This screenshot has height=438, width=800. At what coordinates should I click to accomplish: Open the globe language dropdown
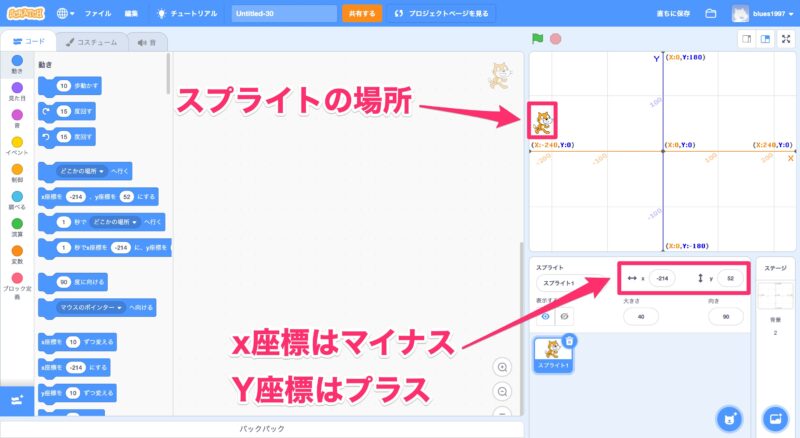(67, 14)
